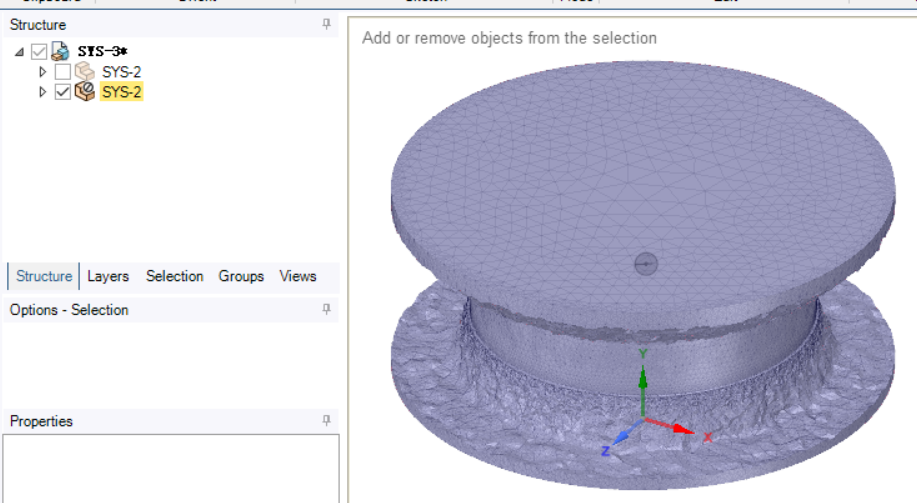Viewport: 917px width, 503px height.
Task: Open the Views tab
Action: [x=297, y=276]
